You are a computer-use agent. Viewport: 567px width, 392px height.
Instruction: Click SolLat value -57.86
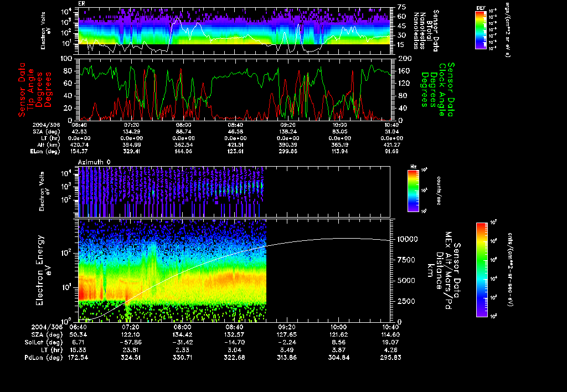[130, 343]
